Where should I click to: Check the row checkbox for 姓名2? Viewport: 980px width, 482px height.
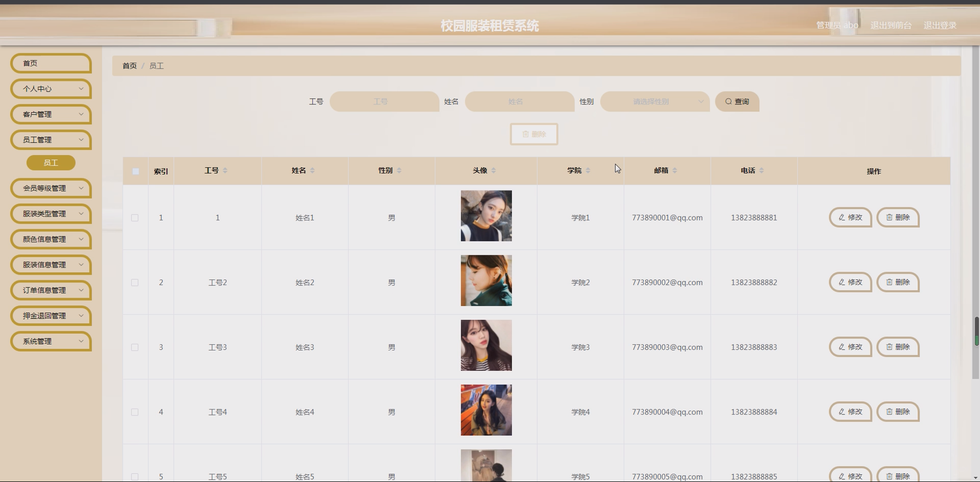coord(135,282)
